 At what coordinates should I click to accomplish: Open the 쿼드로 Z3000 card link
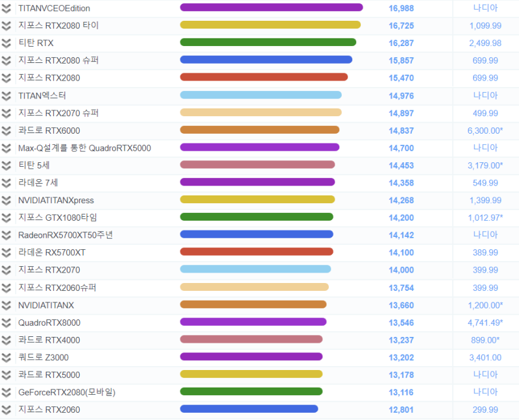[43, 358]
